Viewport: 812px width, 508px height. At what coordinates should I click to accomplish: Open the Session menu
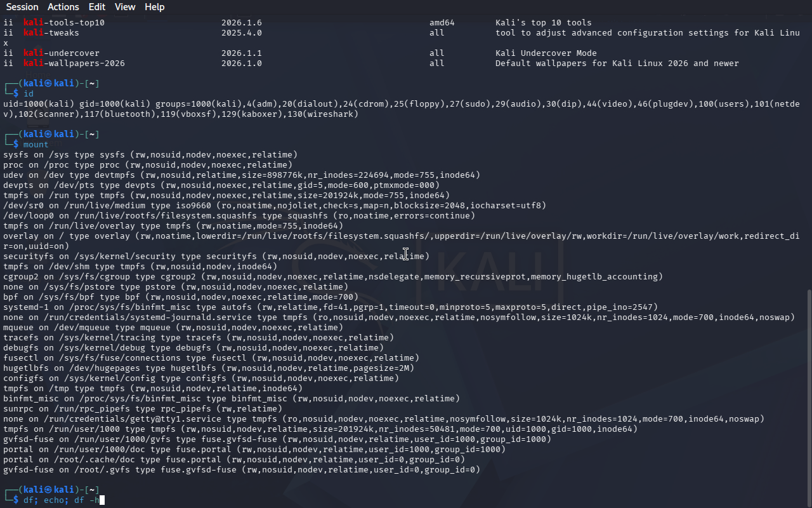(22, 7)
